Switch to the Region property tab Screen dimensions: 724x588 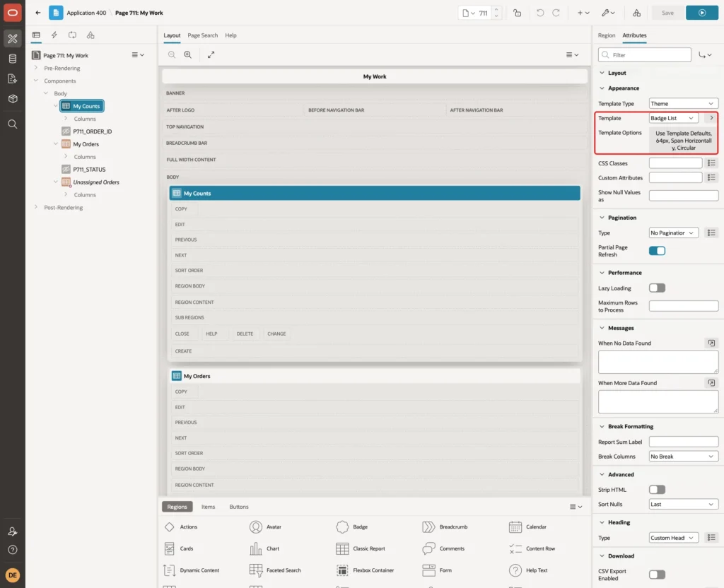pyautogui.click(x=606, y=35)
